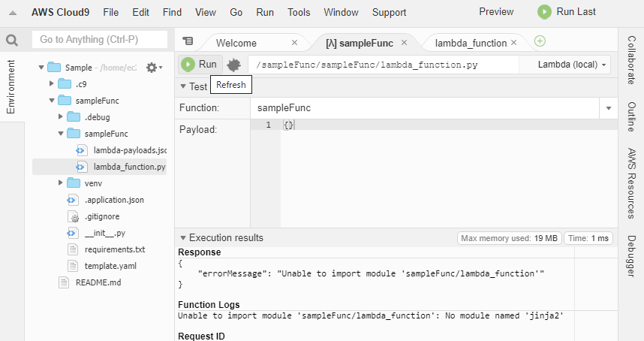Image resolution: width=644 pixels, height=341 pixels.
Task: Open the Outline side panel
Action: 631,116
